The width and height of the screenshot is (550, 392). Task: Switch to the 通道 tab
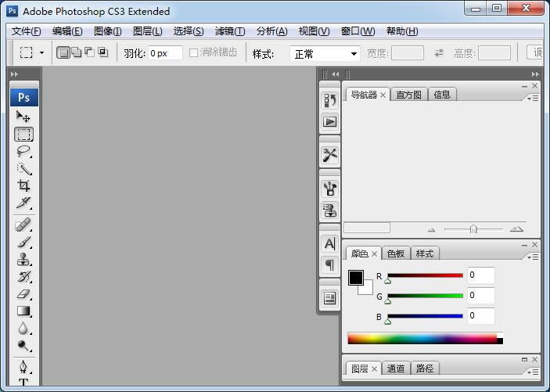coord(396,369)
